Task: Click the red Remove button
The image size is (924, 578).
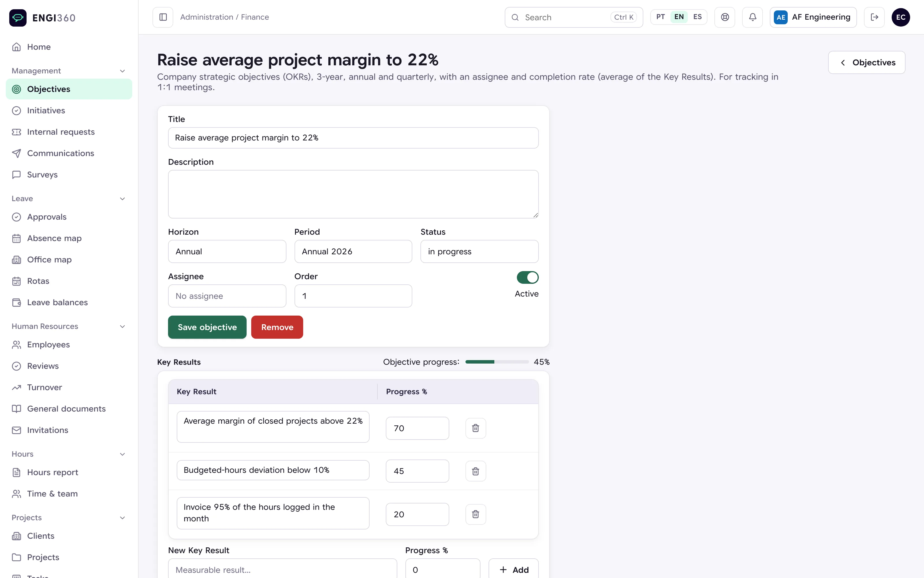Action: point(277,327)
